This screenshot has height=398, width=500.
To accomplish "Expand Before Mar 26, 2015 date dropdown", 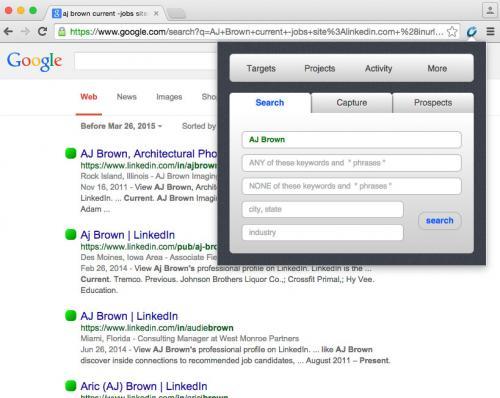I will pos(121,126).
